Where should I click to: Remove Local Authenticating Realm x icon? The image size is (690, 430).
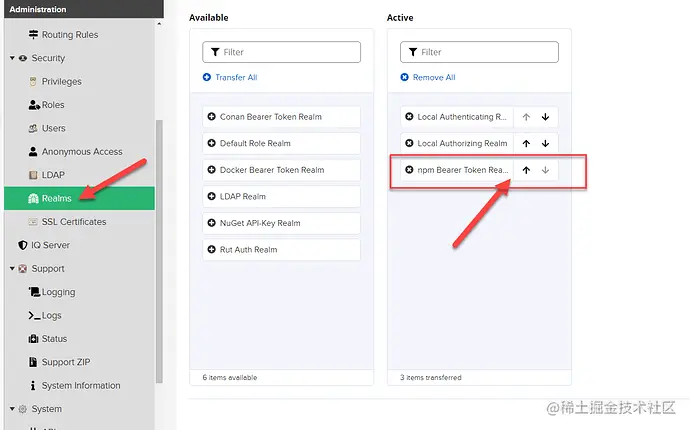click(x=409, y=117)
